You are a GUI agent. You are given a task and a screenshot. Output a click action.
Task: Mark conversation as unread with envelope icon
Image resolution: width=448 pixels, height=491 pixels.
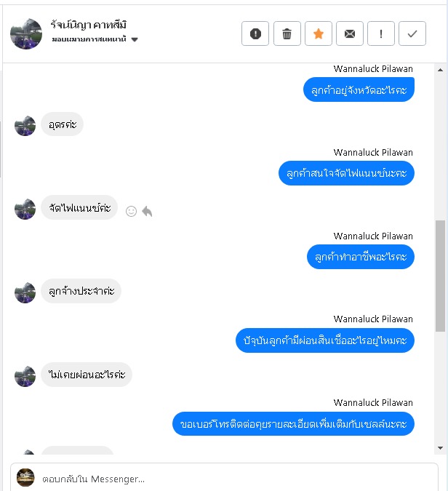(350, 33)
